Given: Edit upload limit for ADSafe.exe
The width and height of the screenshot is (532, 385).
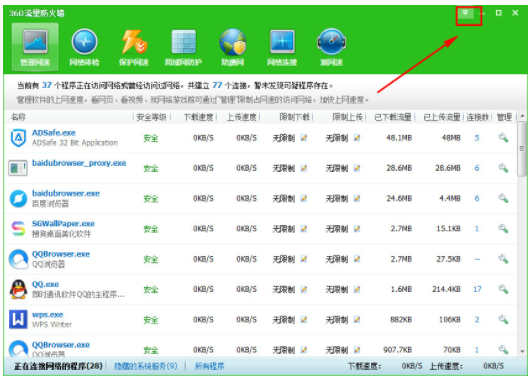Looking at the screenshot, I should [x=357, y=138].
